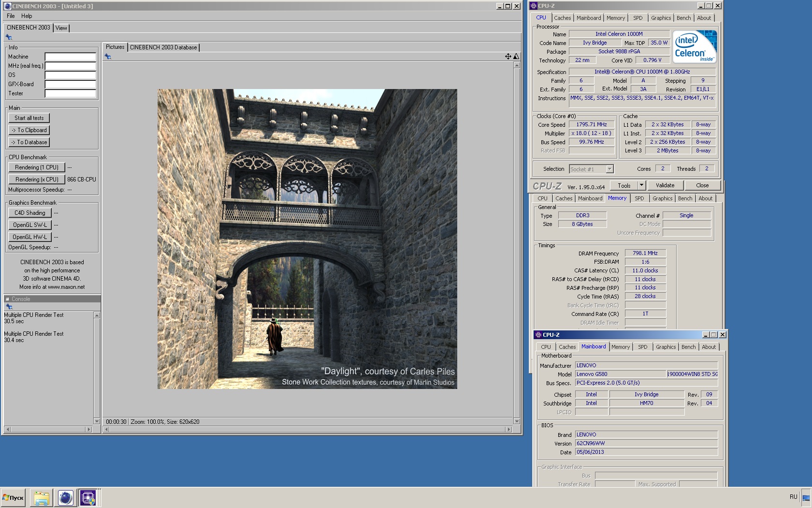This screenshot has width=812, height=508.
Task: Click Start all tests button
Action: pyautogui.click(x=29, y=118)
